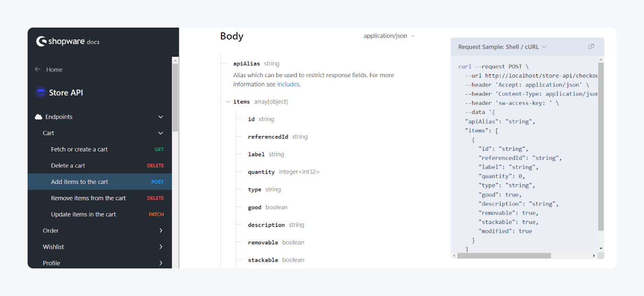Viewport: 644px width, 296px height.
Task: Click the GET badge on Fetch or create a cart
Action: pyautogui.click(x=159, y=149)
